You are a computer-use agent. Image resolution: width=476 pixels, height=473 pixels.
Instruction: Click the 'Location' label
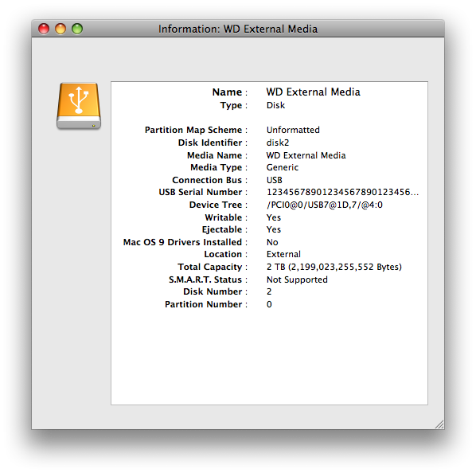tap(223, 254)
